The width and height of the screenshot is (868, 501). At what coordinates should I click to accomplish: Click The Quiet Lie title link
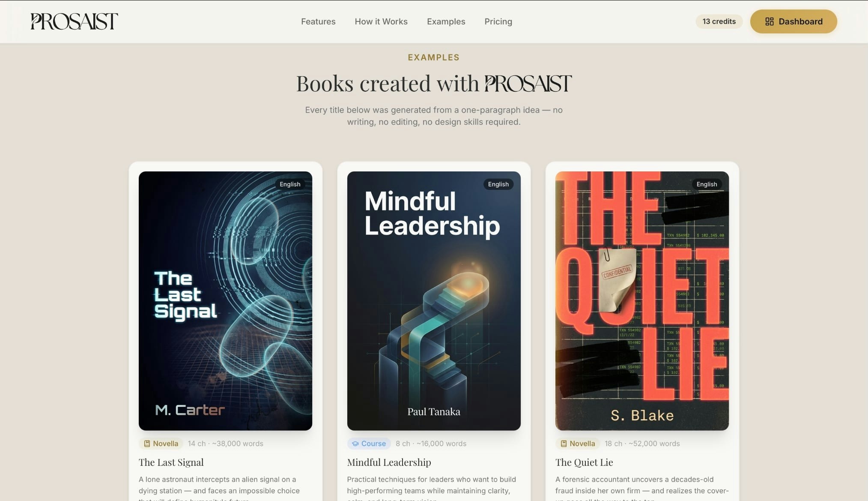click(x=584, y=462)
